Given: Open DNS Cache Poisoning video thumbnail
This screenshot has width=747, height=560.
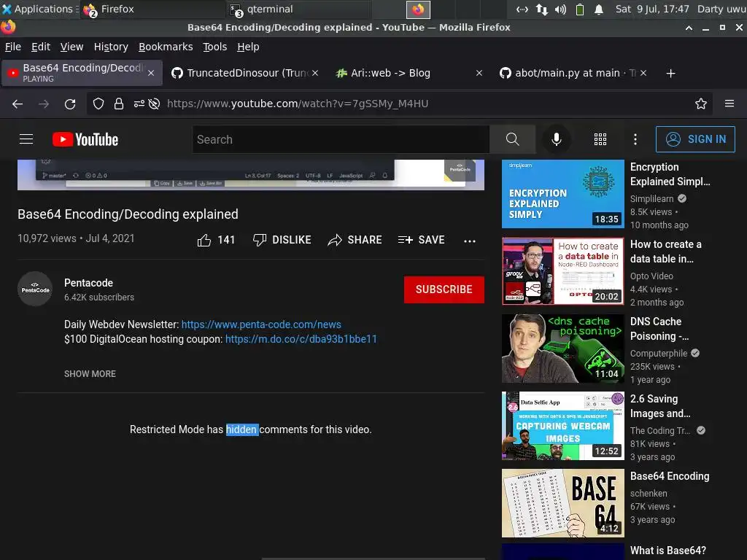Looking at the screenshot, I should [x=562, y=349].
